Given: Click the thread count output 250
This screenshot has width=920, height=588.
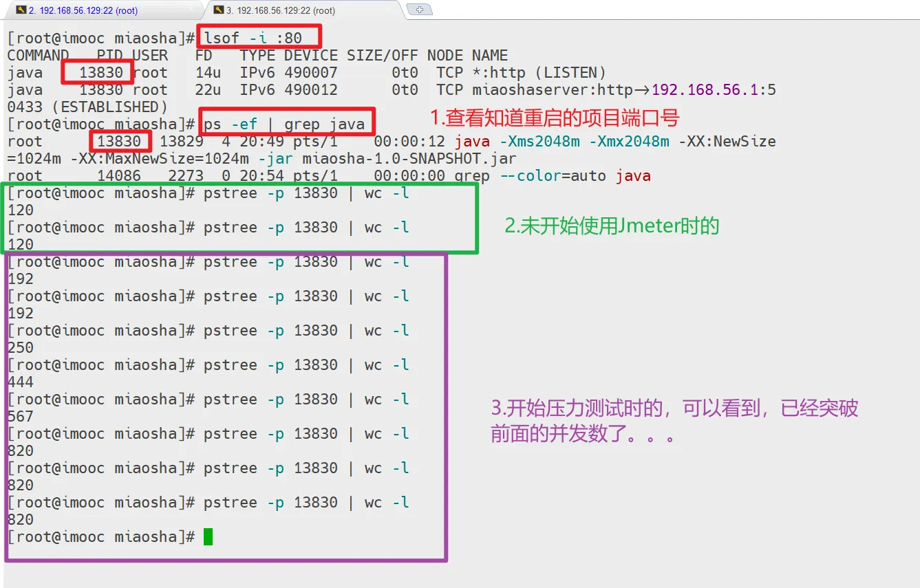Looking at the screenshot, I should click(x=21, y=348).
